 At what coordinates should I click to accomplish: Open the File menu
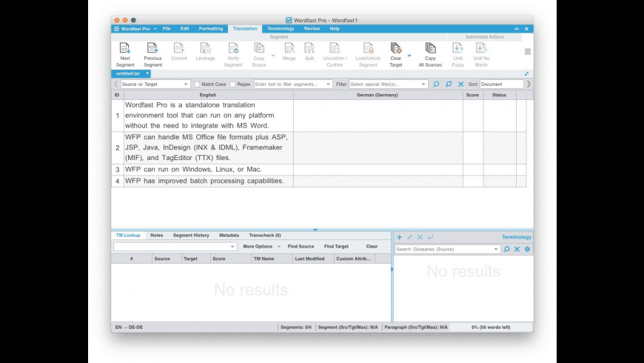[x=167, y=29]
